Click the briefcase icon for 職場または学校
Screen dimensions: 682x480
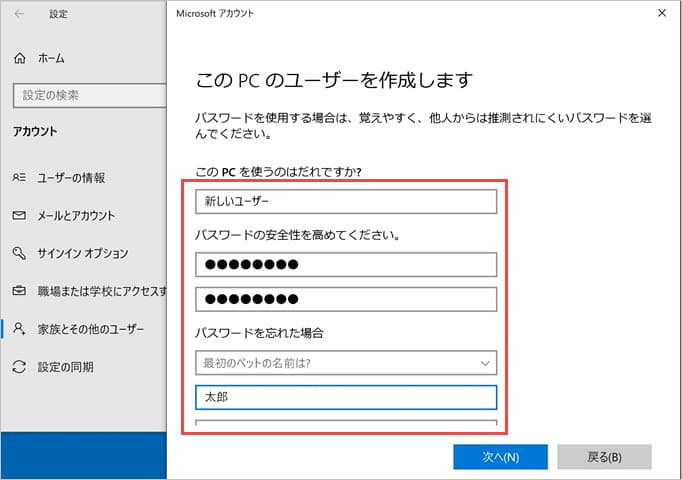(19, 290)
